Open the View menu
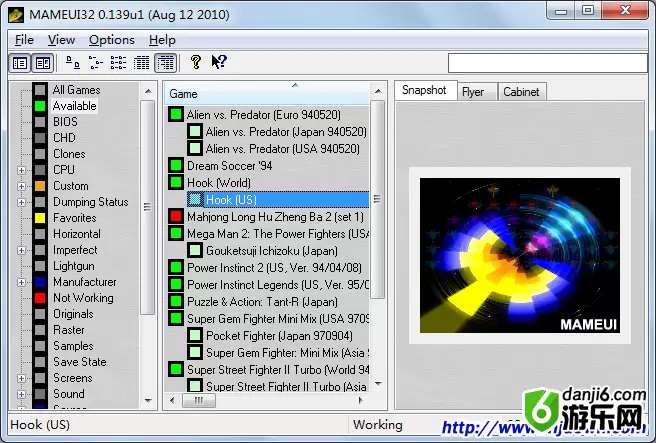Viewport: 656px width, 443px height. tap(61, 40)
